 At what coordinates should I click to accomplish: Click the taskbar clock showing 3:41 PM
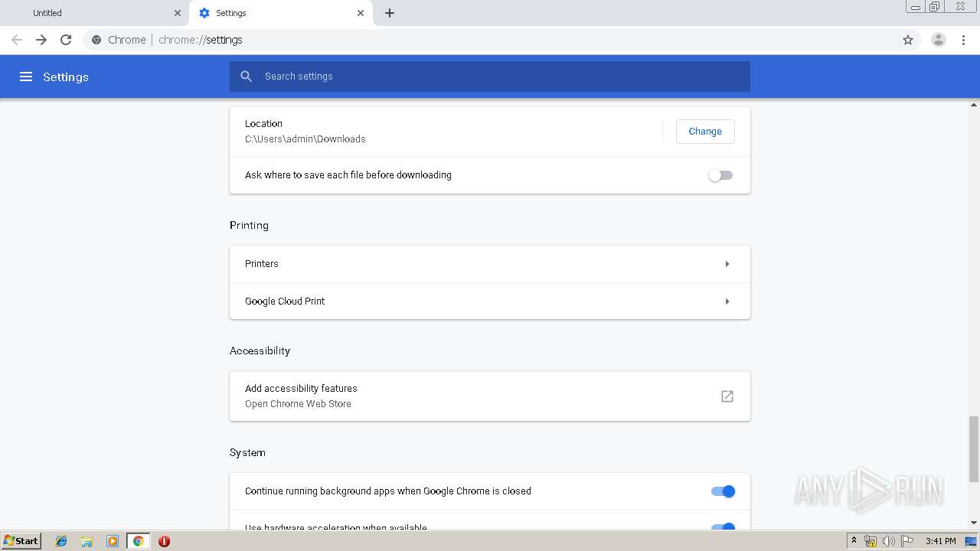coord(940,541)
